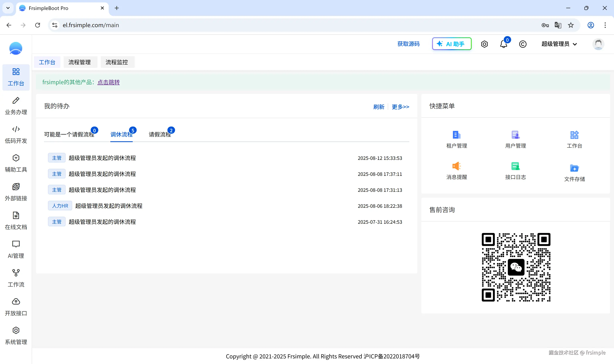Open the 低码开发 sidebar icon
This screenshot has width=614, height=364.
(x=16, y=129)
